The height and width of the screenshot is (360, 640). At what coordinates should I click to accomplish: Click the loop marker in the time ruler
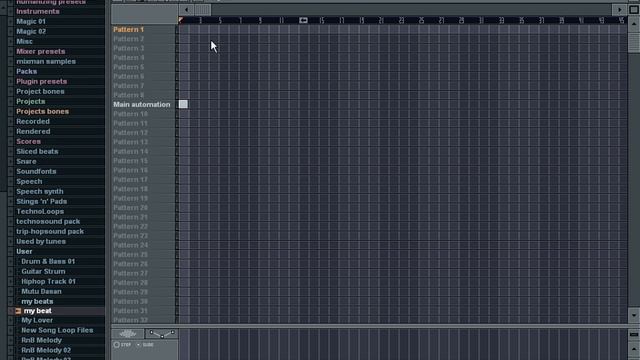click(x=303, y=20)
